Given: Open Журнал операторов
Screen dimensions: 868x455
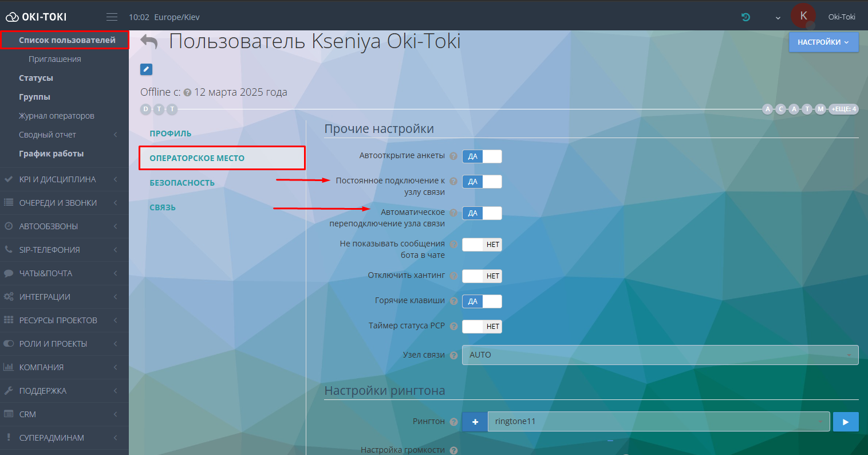Looking at the screenshot, I should (57, 116).
